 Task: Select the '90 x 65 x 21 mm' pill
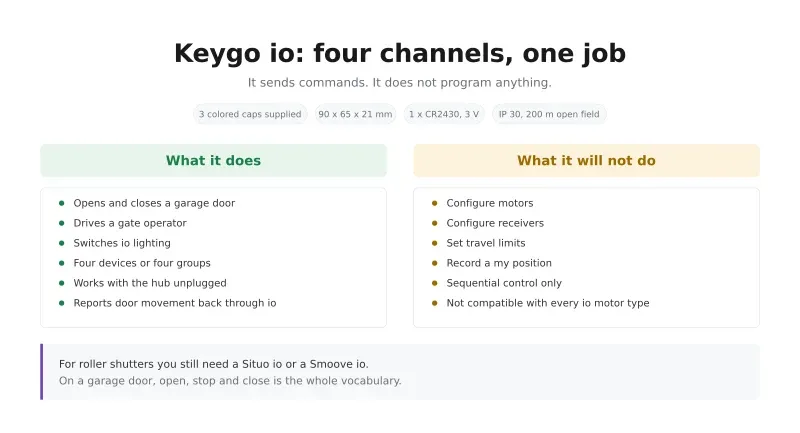[355, 114]
